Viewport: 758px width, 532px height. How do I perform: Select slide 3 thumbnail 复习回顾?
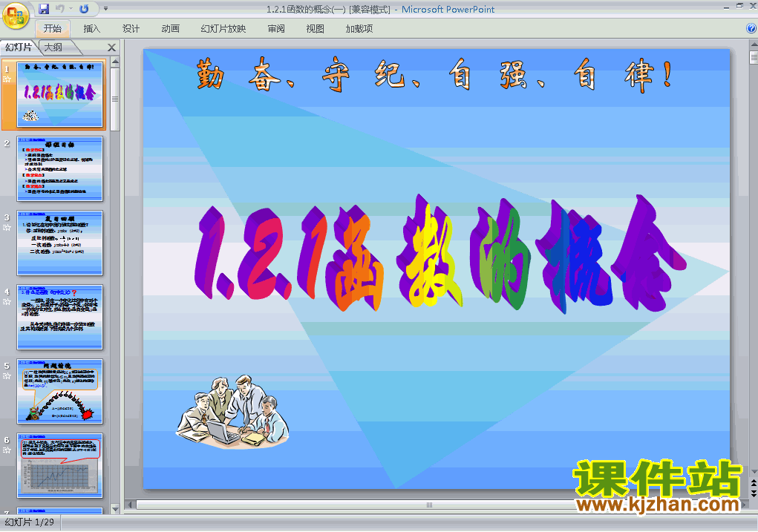point(60,243)
